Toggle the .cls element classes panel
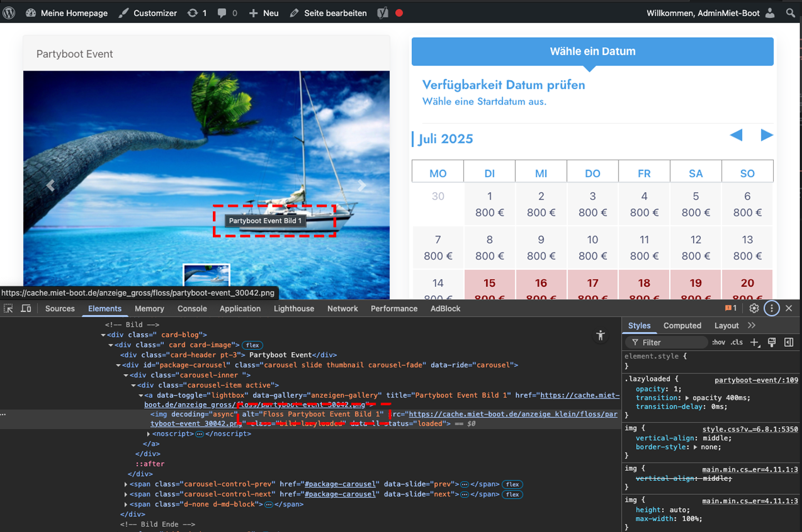Viewport: 802px width, 532px height. click(736, 342)
